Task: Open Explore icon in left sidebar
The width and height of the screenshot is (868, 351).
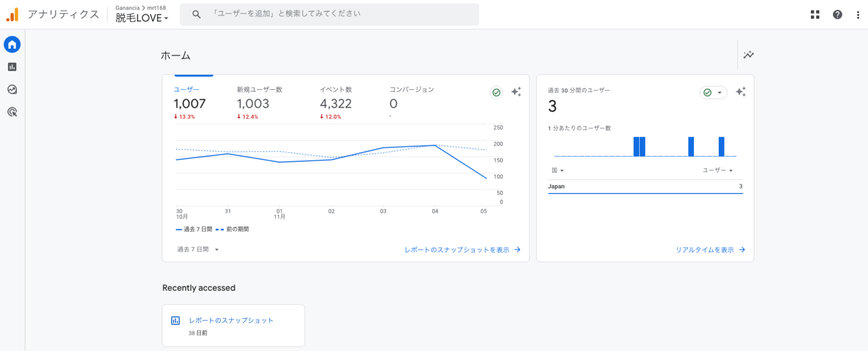Action: [x=12, y=89]
